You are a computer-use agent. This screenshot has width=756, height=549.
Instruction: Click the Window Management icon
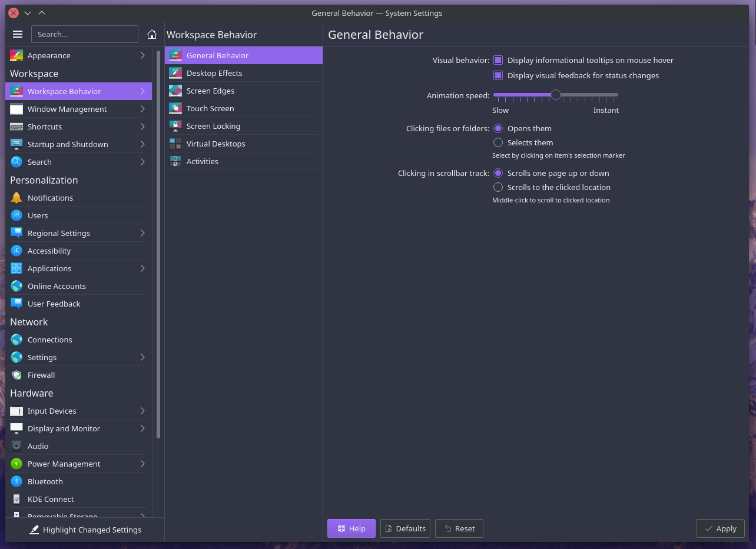(x=16, y=109)
